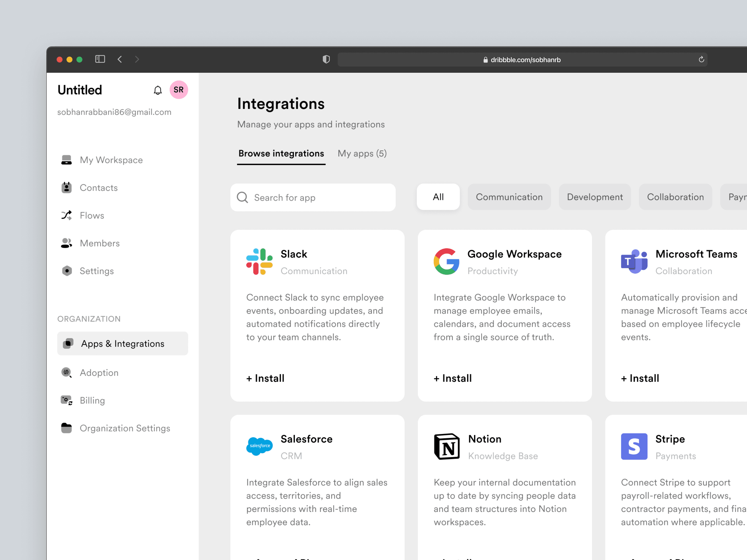Click the notification bell icon
This screenshot has width=747, height=560.
158,90
